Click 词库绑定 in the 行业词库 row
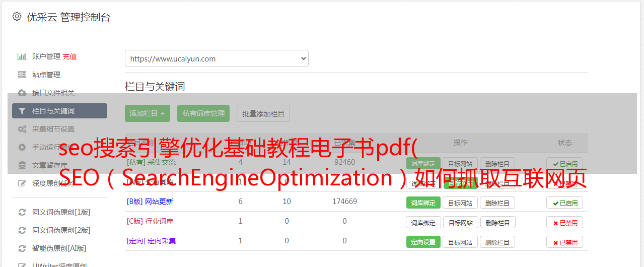The image size is (644, 267). [423, 222]
